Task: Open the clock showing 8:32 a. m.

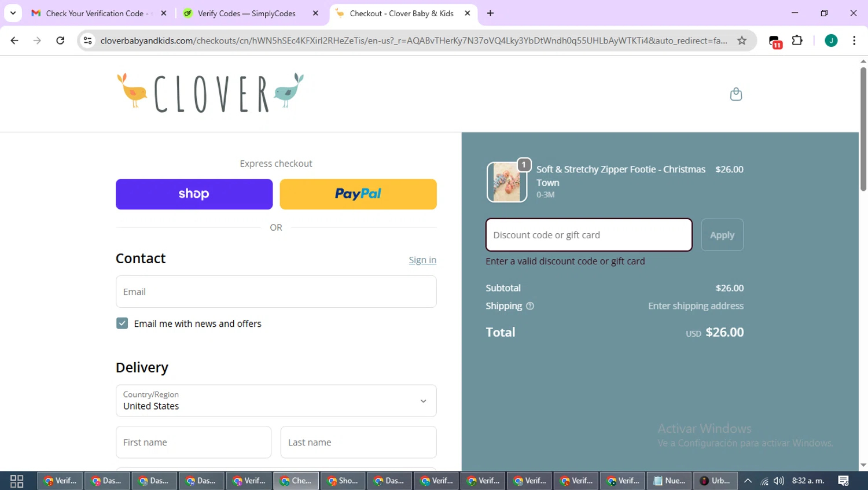Action: click(808, 481)
